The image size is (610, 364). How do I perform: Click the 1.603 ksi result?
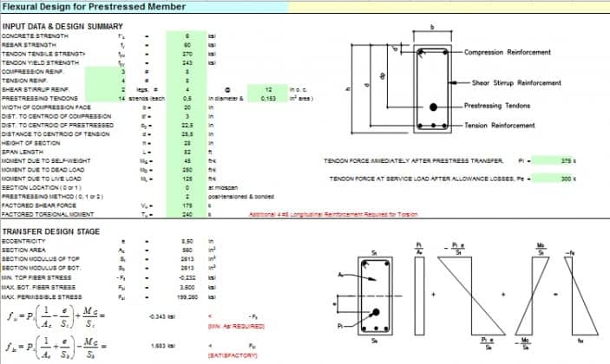[x=162, y=346]
